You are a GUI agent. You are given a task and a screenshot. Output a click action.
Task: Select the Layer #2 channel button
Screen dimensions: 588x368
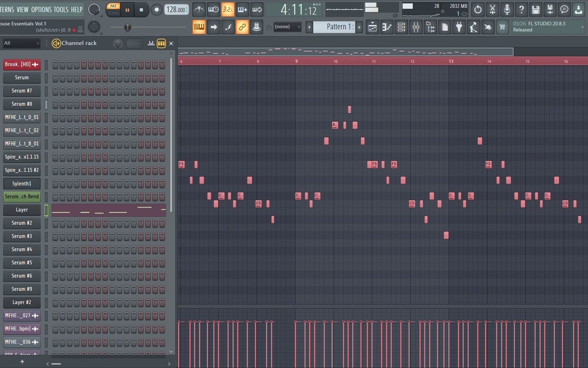point(22,302)
